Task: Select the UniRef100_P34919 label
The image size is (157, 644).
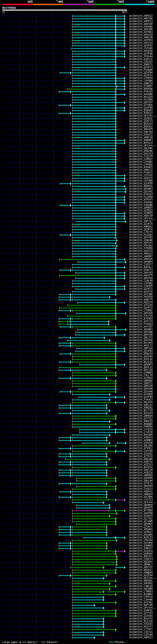Action: point(141,324)
